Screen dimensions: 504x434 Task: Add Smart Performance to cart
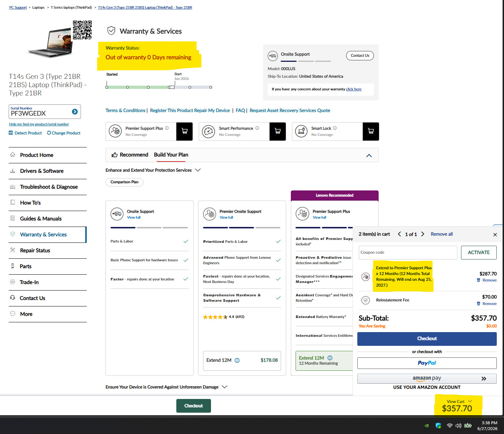(277, 132)
